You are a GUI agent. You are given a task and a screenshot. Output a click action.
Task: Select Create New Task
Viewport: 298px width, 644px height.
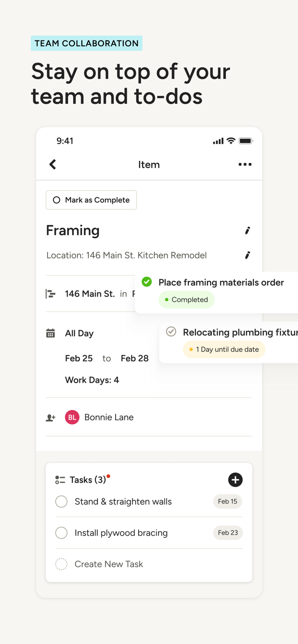coord(109,564)
